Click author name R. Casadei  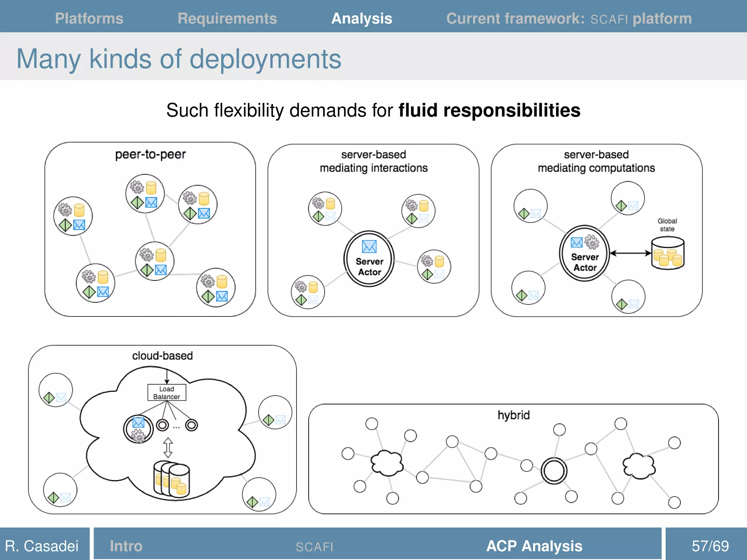click(x=42, y=546)
